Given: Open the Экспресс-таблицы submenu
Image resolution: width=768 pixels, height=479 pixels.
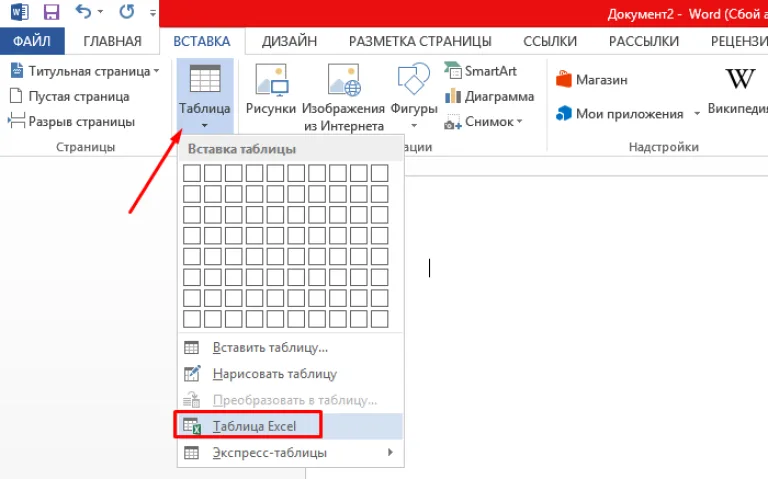Looking at the screenshot, I should point(290,453).
